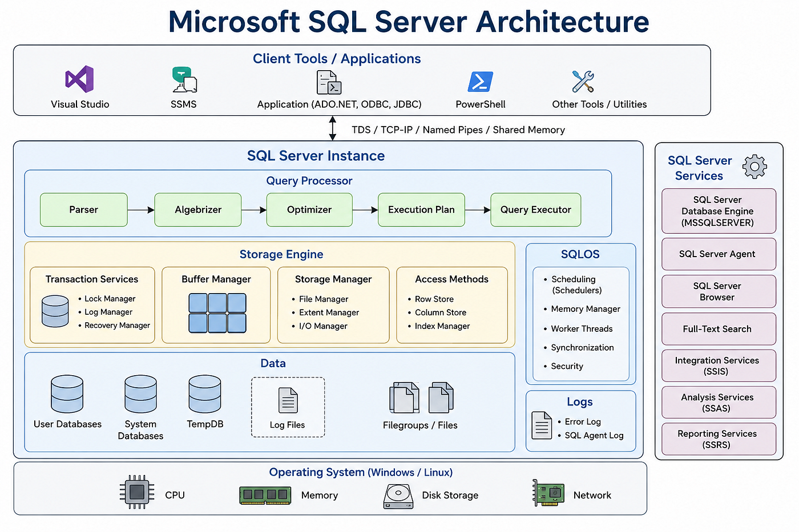Image resolution: width=799 pixels, height=532 pixels.
Task: Click the Storage Engine heading
Action: 281,254
